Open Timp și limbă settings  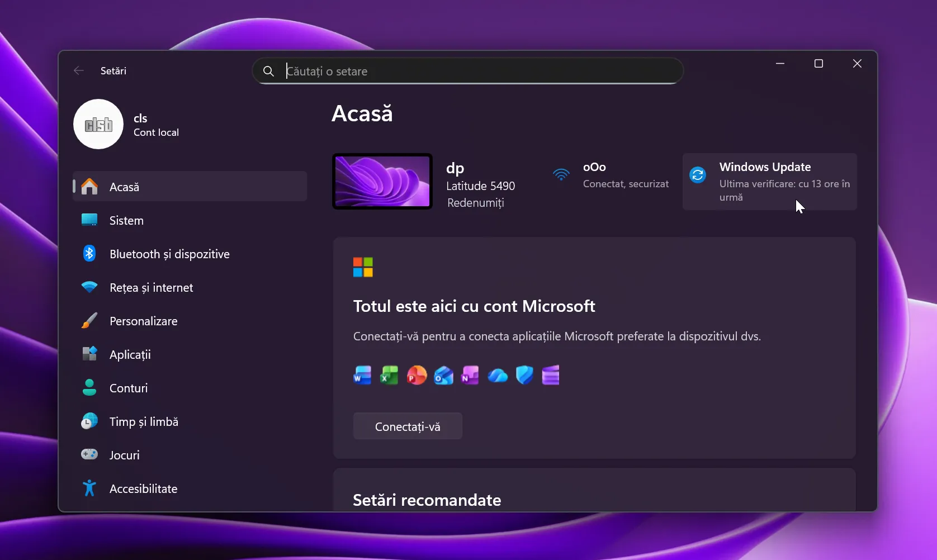pyautogui.click(x=144, y=422)
